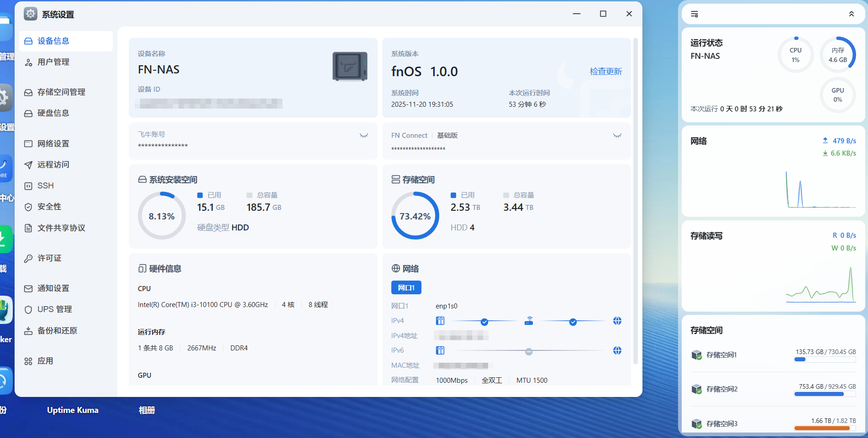Click the settings window vertical scrollbar
This screenshot has height=438, width=868.
tap(635, 201)
